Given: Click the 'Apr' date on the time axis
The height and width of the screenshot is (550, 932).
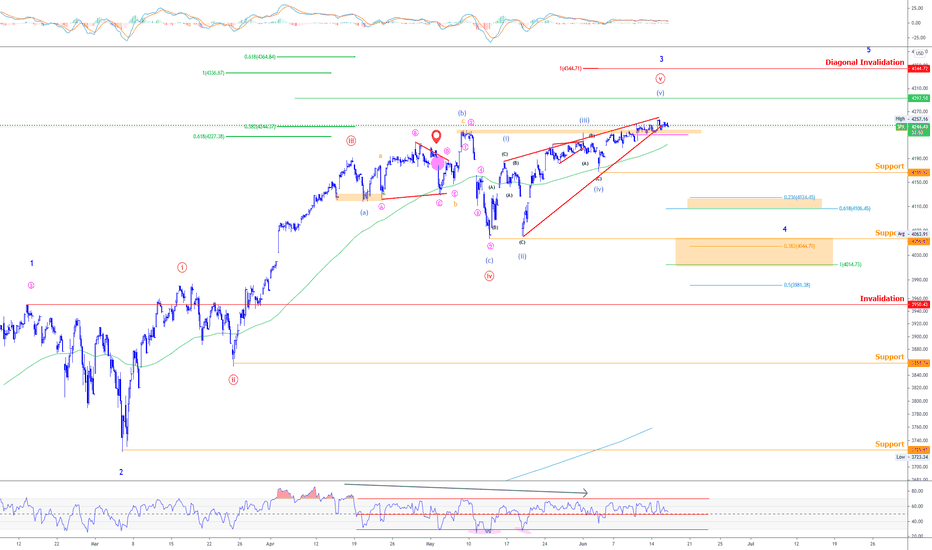Looking at the screenshot, I should click(x=270, y=543).
